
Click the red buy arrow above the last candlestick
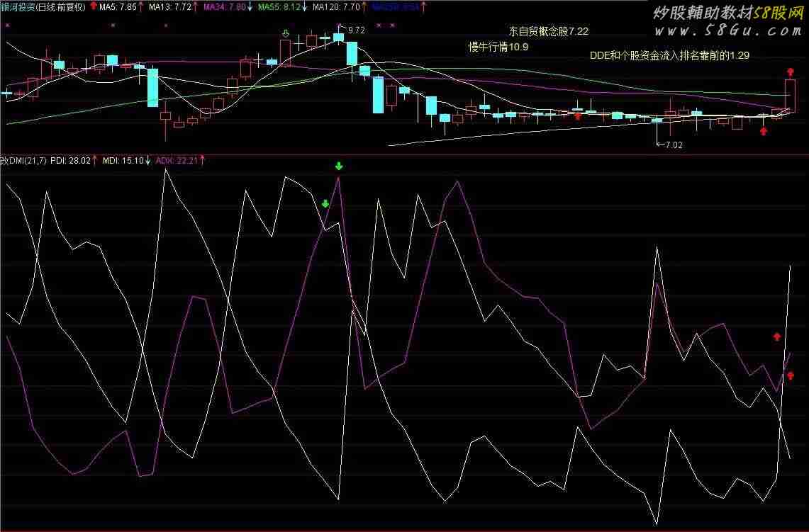click(791, 72)
